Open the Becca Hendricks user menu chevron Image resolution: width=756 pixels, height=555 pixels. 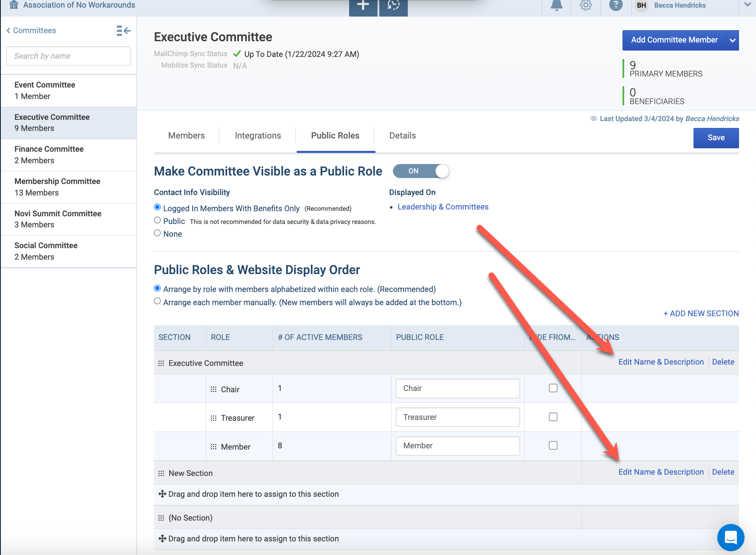pos(747,5)
